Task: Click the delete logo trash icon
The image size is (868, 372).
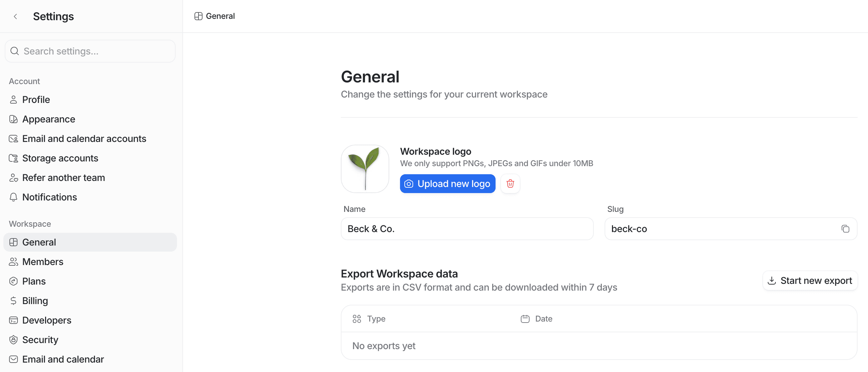Action: [510, 183]
